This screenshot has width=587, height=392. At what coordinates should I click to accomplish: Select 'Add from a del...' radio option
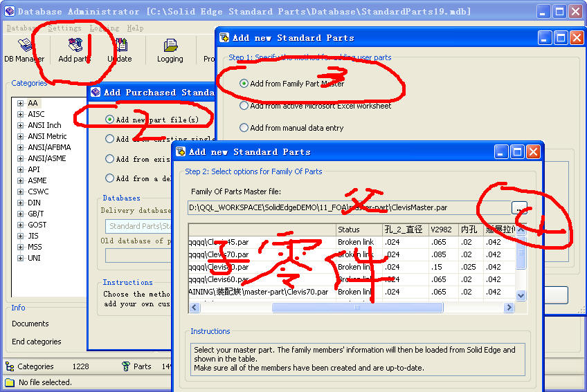[109, 178]
